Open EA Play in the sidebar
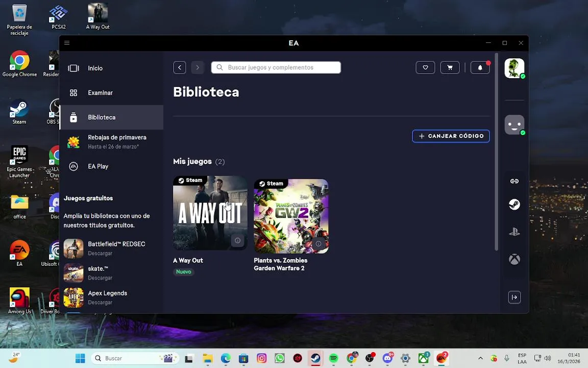The height and width of the screenshot is (368, 588). [111, 166]
